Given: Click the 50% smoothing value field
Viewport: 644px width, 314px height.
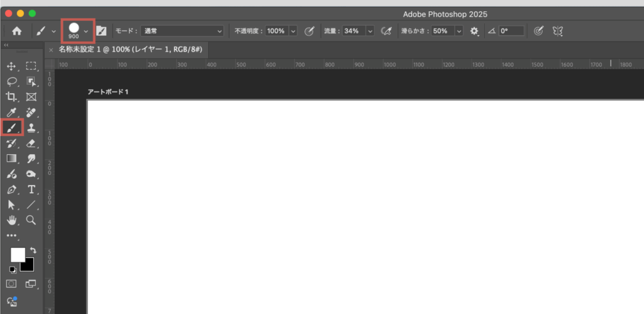Looking at the screenshot, I should coord(443,31).
